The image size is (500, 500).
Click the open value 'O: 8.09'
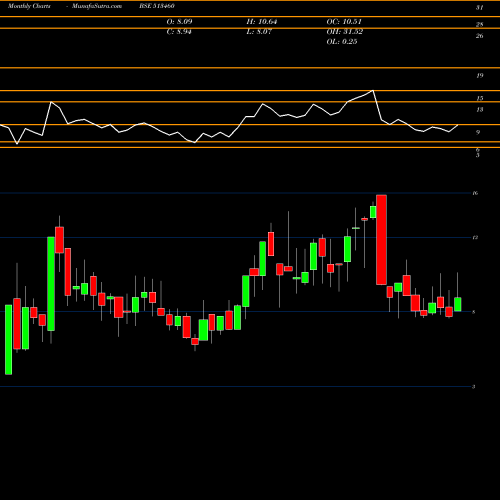click(x=179, y=22)
